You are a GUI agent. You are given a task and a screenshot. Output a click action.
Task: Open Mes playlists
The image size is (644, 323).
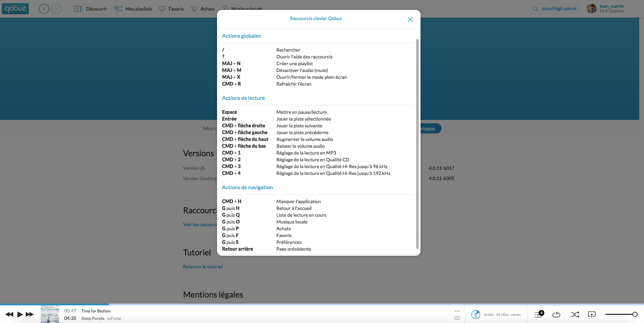133,9
